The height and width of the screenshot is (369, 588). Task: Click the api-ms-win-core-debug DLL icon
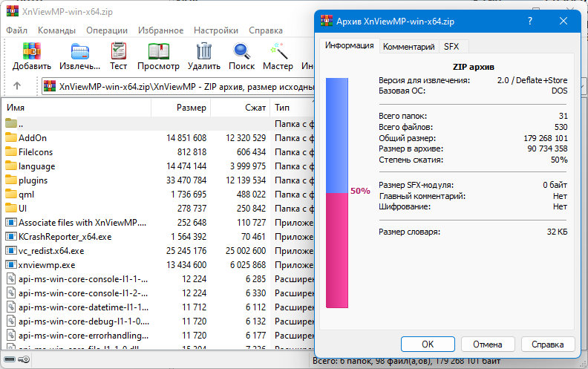[x=11, y=321]
